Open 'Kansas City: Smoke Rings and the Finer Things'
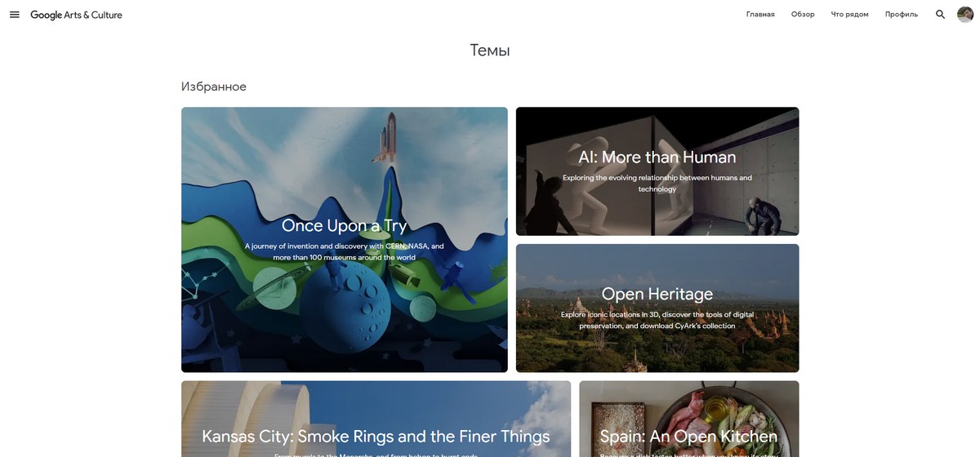The width and height of the screenshot is (980, 457). (376, 436)
